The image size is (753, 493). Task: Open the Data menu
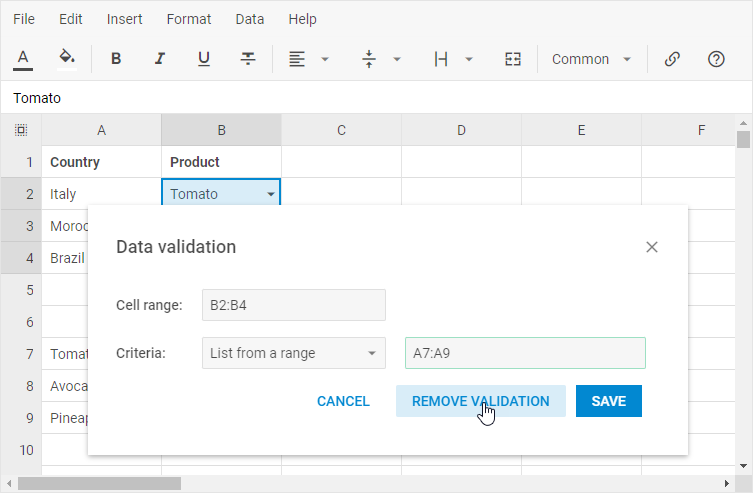click(x=250, y=19)
